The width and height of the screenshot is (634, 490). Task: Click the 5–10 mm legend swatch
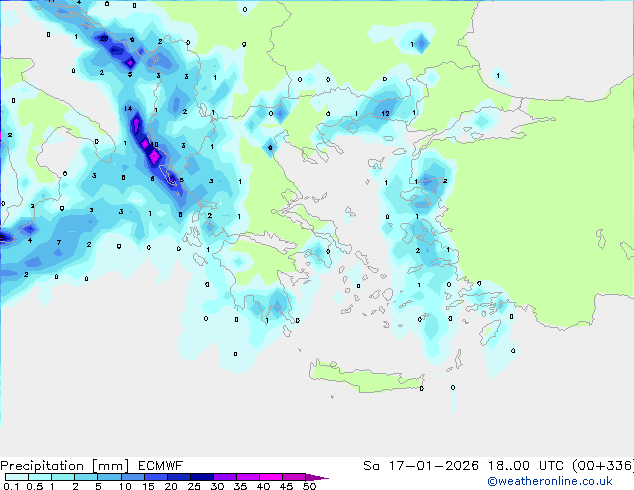point(109,477)
